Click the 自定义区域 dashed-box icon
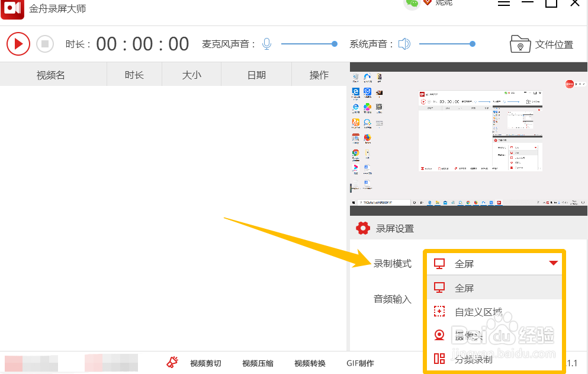Viewport: 588px width, 374px height. point(439,311)
